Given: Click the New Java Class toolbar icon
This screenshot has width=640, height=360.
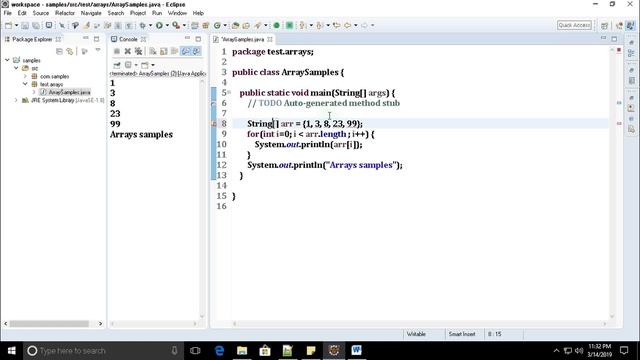Looking at the screenshot, I should (x=217, y=25).
